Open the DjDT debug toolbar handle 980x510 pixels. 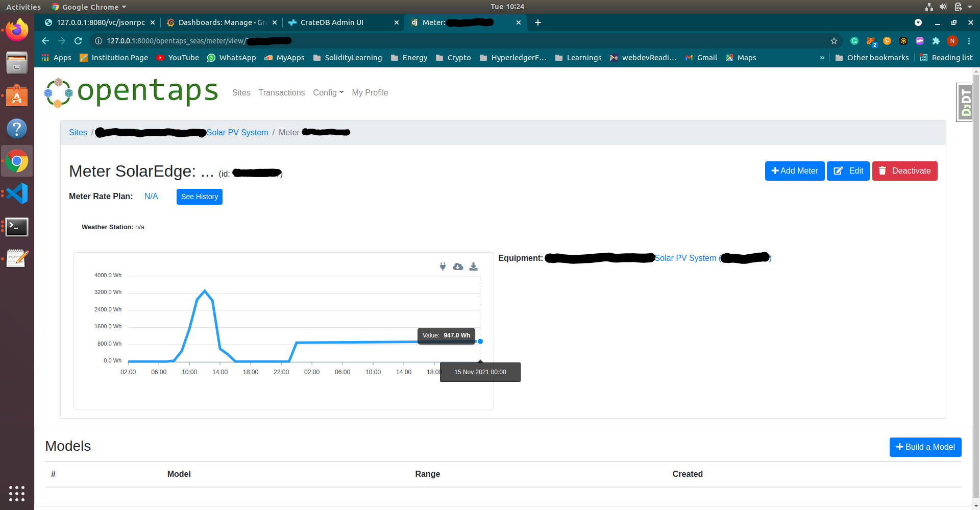(x=964, y=102)
